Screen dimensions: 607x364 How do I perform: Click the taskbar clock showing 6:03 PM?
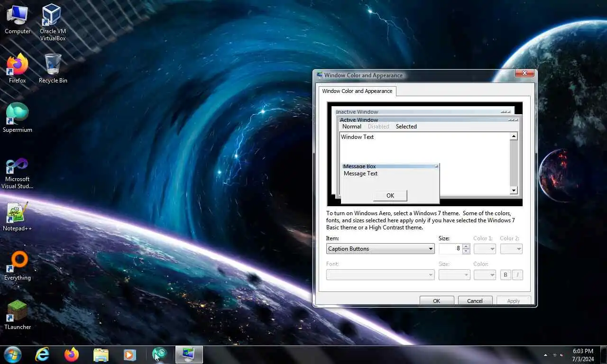coord(583,355)
